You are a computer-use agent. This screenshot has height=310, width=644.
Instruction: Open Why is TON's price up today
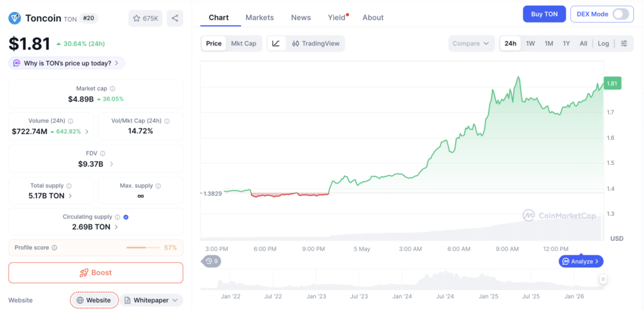(x=66, y=64)
